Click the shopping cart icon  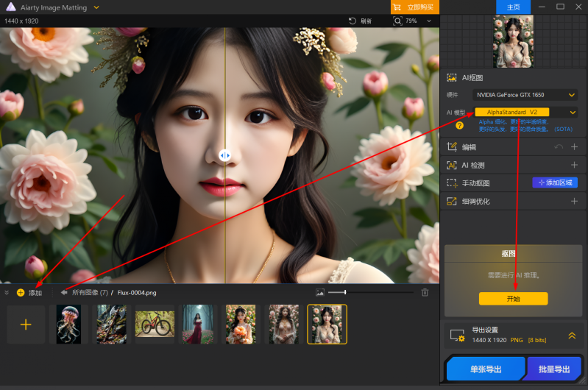tap(397, 7)
